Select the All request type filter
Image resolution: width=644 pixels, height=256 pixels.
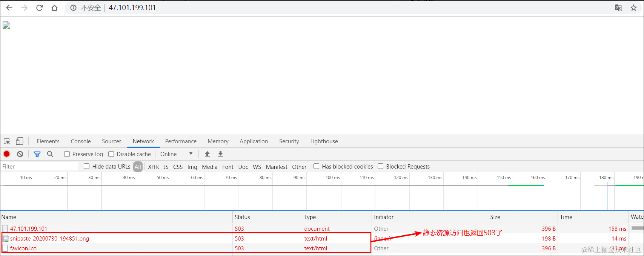click(x=138, y=167)
